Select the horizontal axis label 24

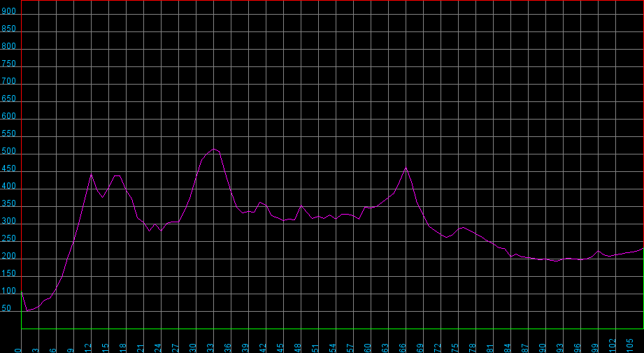coord(158,348)
